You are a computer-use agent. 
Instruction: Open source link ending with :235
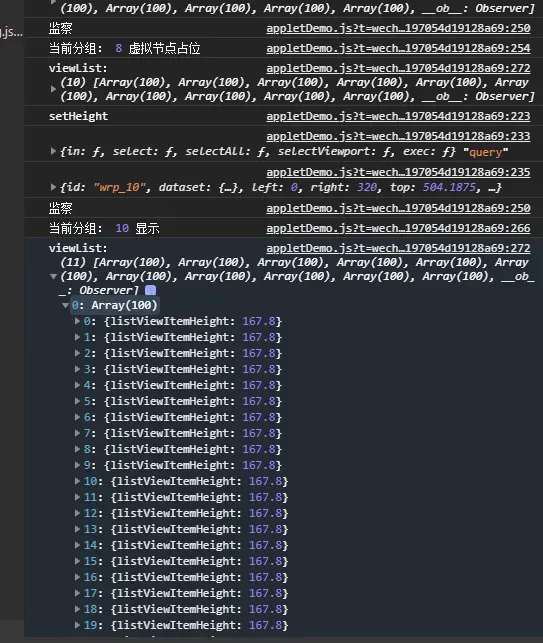[x=398, y=172]
